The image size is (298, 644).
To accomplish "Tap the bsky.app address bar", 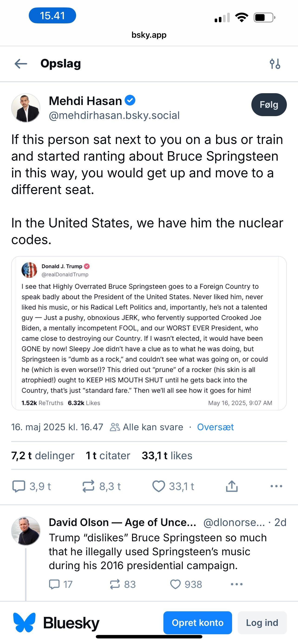I will point(149,35).
